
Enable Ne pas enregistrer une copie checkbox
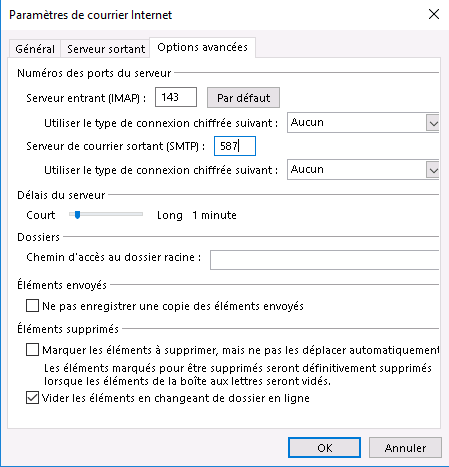pos(32,306)
